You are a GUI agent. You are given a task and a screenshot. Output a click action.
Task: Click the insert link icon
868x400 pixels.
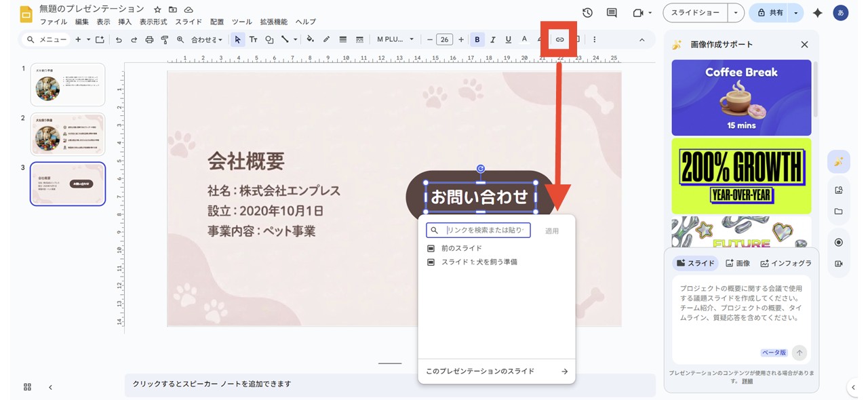pyautogui.click(x=559, y=39)
